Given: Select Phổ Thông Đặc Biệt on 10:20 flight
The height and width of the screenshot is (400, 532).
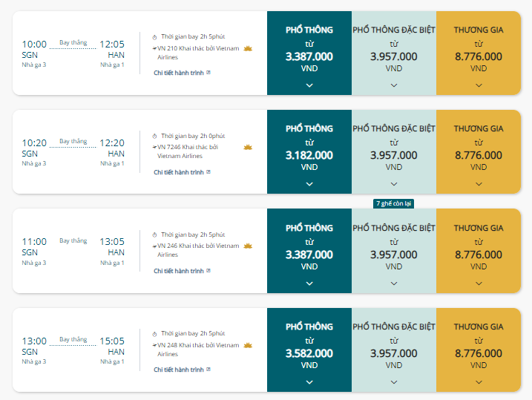Looking at the screenshot, I should [x=394, y=152].
